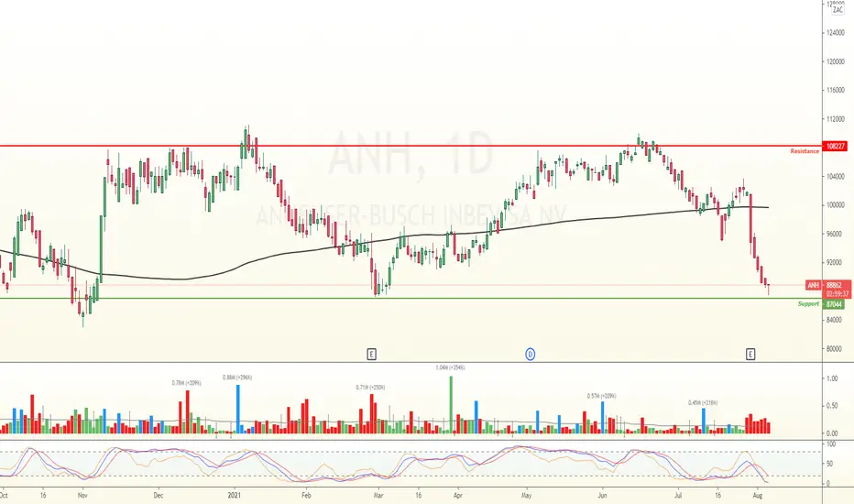This screenshot has width=854, height=504.
Task: Click the 1.00 volume axis label
Action: (x=832, y=378)
